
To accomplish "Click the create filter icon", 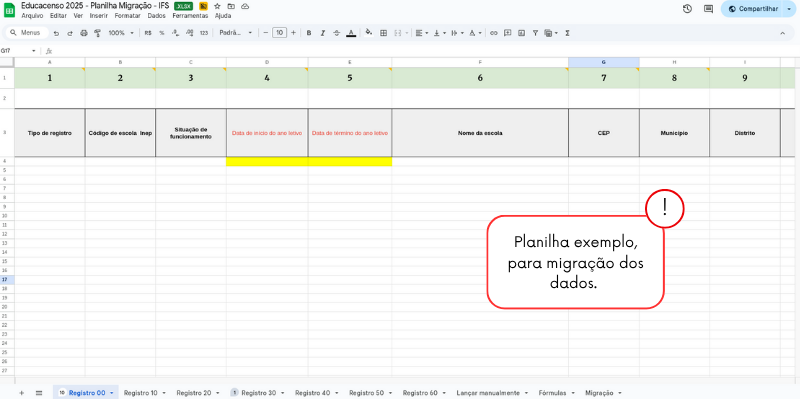I will point(535,33).
